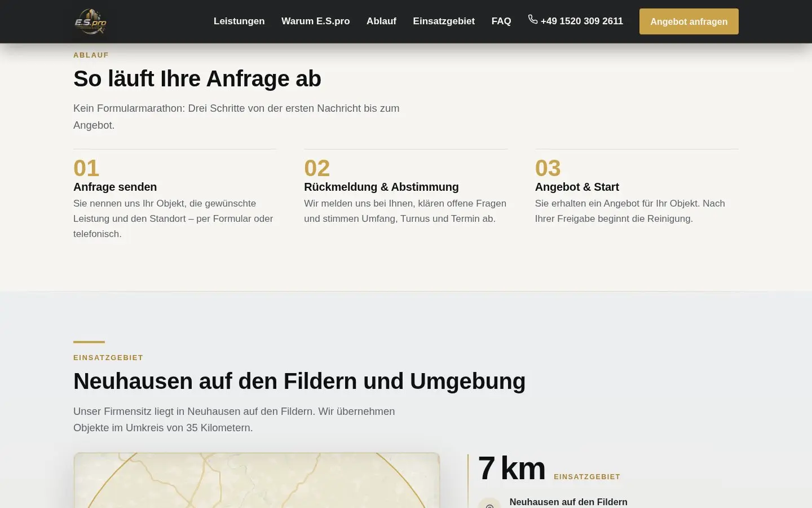Click the Unser Firmensitz description paragraph
Screen dimensions: 812x508
[x=234, y=419]
